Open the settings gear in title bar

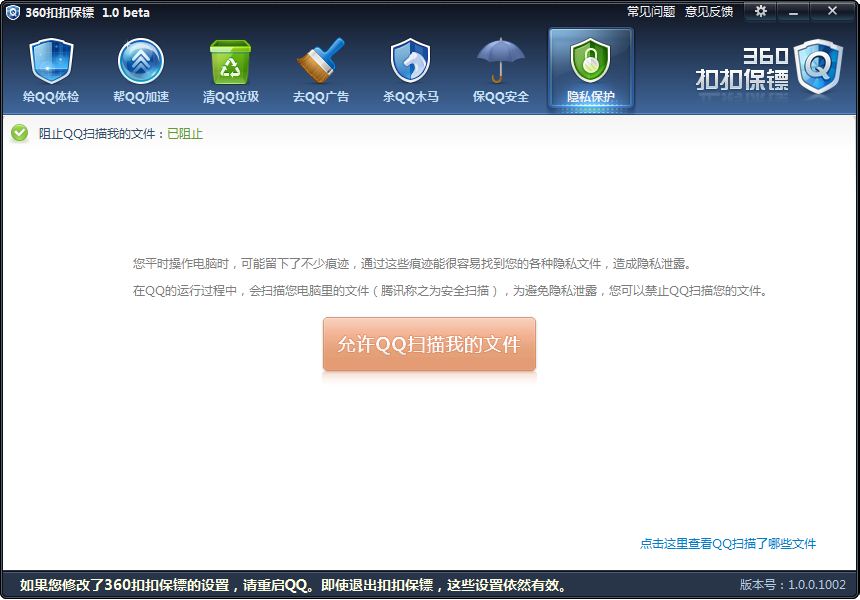point(761,11)
